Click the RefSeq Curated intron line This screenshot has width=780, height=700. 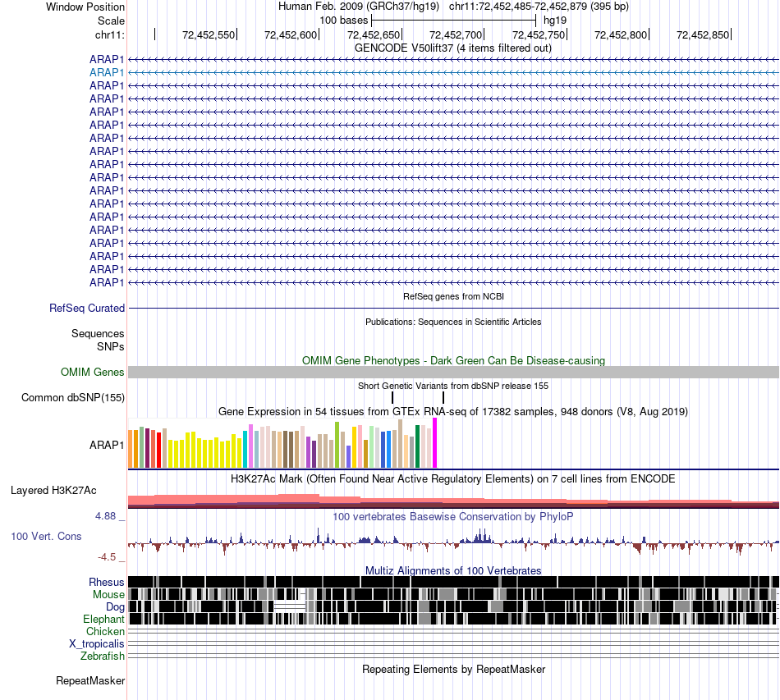(454, 309)
